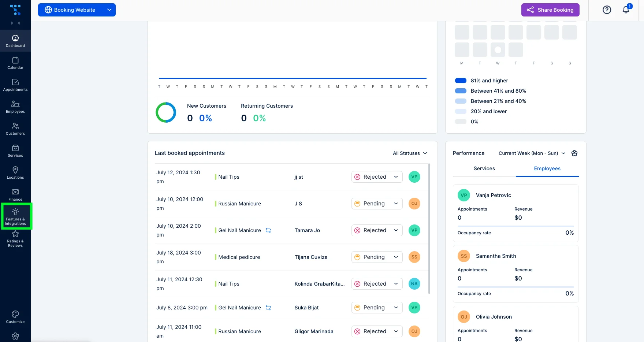The width and height of the screenshot is (644, 342).
Task: Open the Locations sidebar item
Action: pos(15,172)
